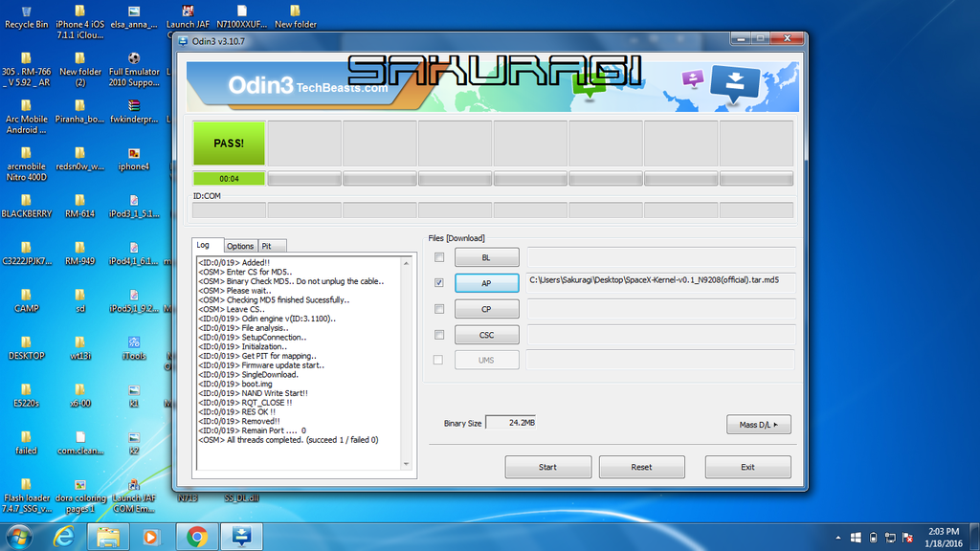Select the Odin download icon on the taskbar
This screenshot has height=551, width=980.
239,537
